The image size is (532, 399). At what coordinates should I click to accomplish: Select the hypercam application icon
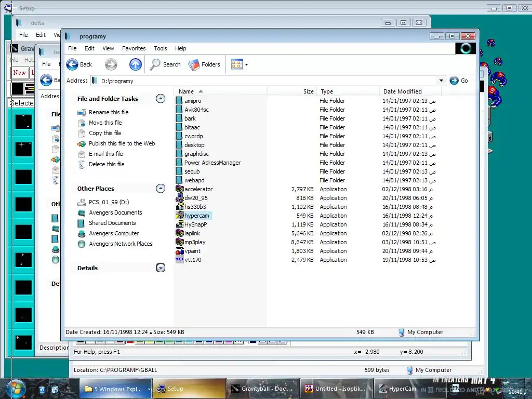(x=179, y=216)
